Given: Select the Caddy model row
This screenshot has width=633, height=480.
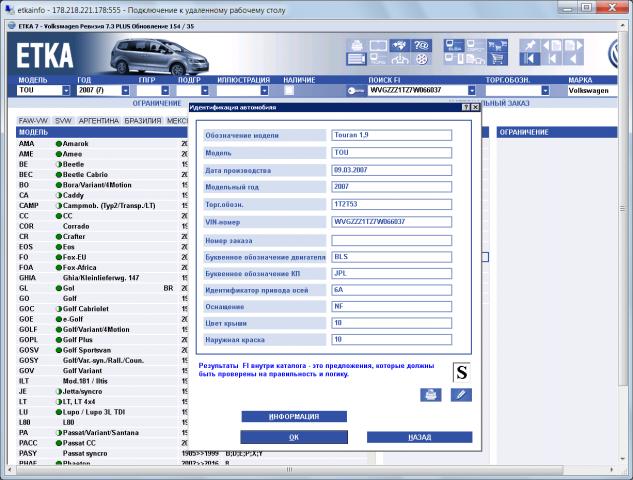Looking at the screenshot, I should coord(102,195).
